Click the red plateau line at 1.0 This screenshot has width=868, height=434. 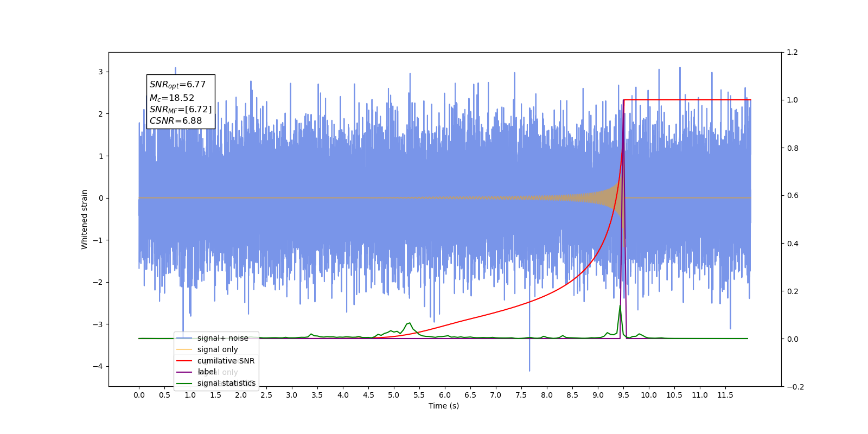(x=687, y=100)
